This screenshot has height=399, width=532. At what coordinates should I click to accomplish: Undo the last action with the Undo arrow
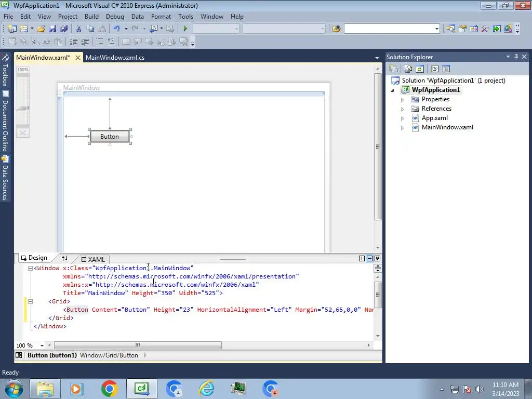(117, 29)
